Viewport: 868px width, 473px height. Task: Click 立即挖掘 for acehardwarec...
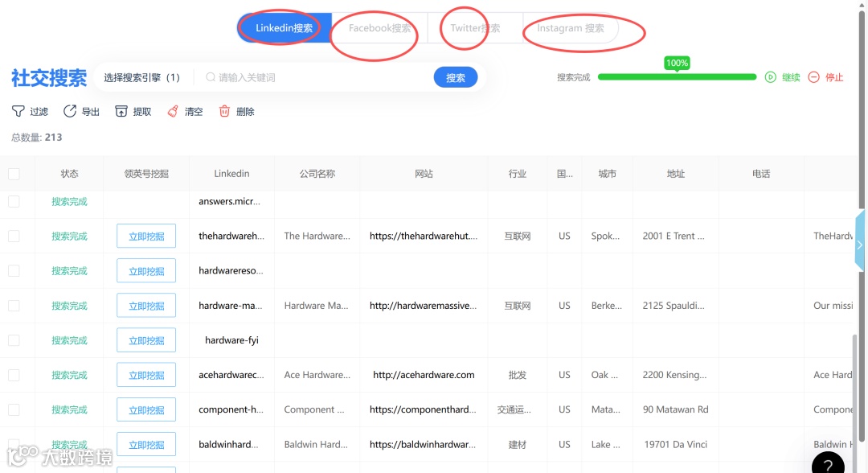(146, 375)
